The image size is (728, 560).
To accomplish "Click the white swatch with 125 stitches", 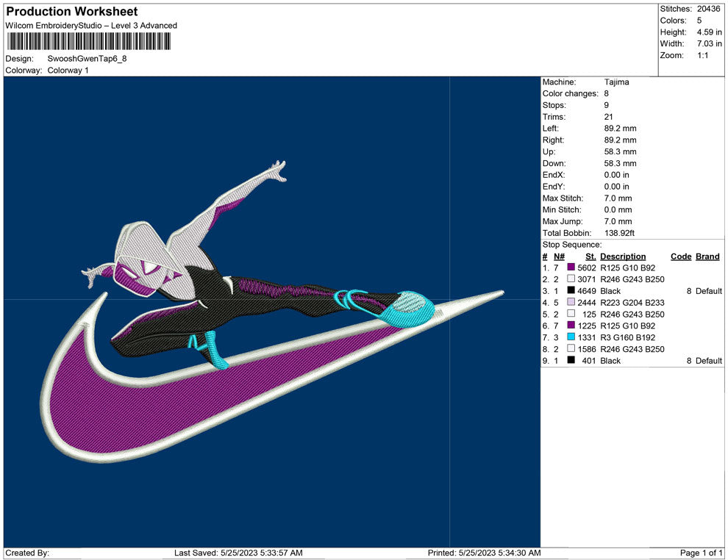I will pos(571,314).
